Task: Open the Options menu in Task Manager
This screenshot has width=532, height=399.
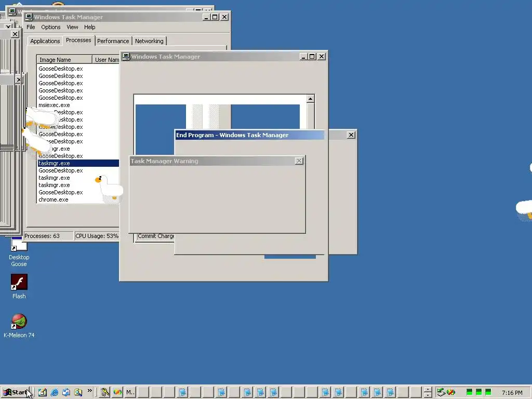Action: (50, 27)
